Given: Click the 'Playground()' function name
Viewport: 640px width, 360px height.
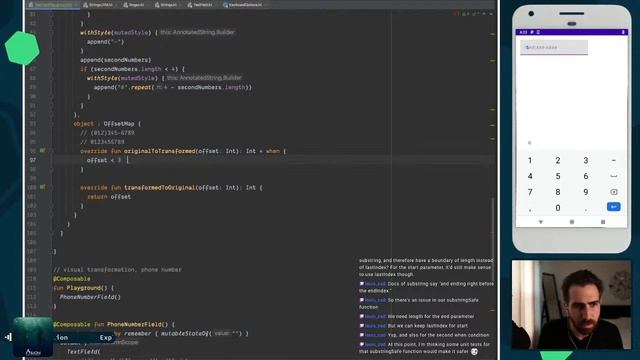Looking at the screenshot, I should 88,288.
